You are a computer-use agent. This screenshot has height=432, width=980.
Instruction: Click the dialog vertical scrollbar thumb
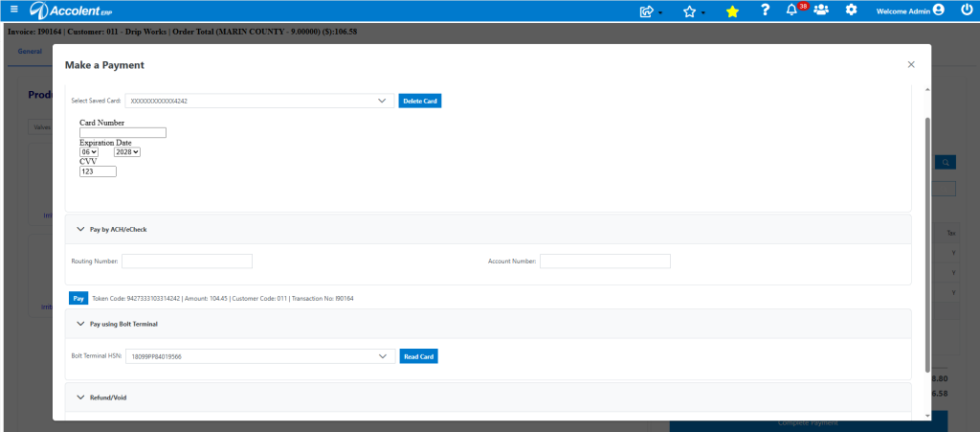926,244
